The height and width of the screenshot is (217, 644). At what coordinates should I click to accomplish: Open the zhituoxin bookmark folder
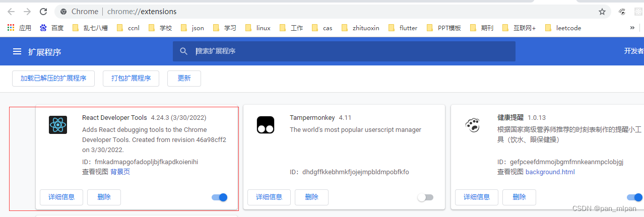pos(360,28)
